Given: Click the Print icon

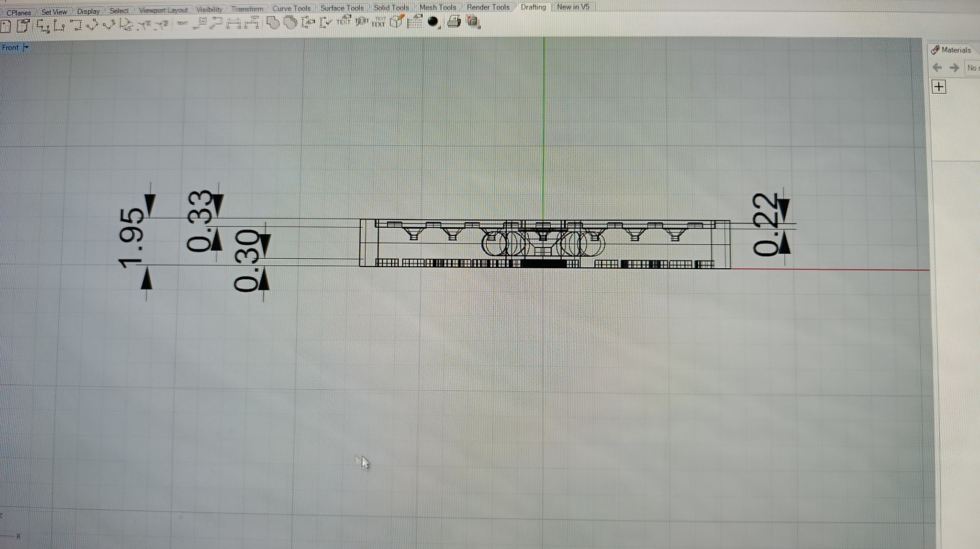Looking at the screenshot, I should pos(454,22).
